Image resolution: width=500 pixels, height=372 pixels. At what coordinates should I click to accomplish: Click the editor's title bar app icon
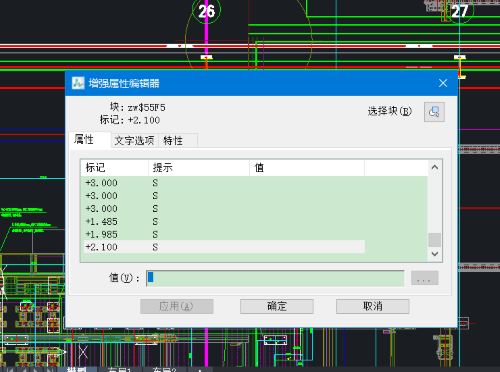78,83
